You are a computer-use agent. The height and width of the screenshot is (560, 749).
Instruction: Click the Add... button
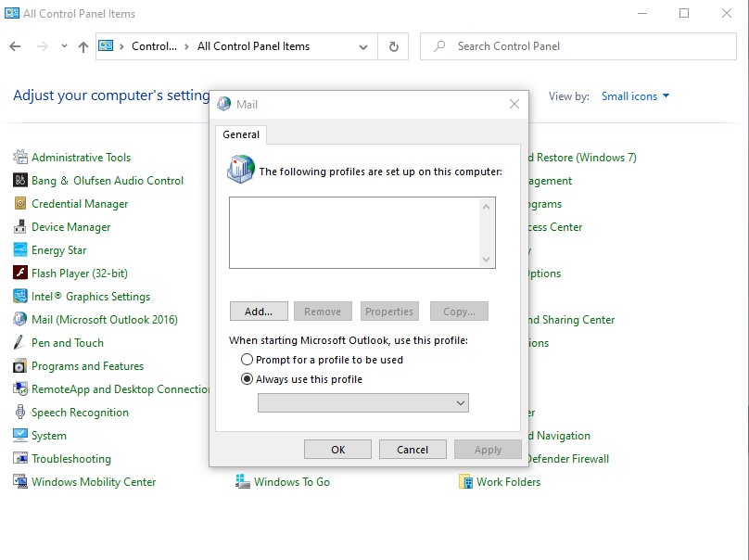[x=259, y=312]
